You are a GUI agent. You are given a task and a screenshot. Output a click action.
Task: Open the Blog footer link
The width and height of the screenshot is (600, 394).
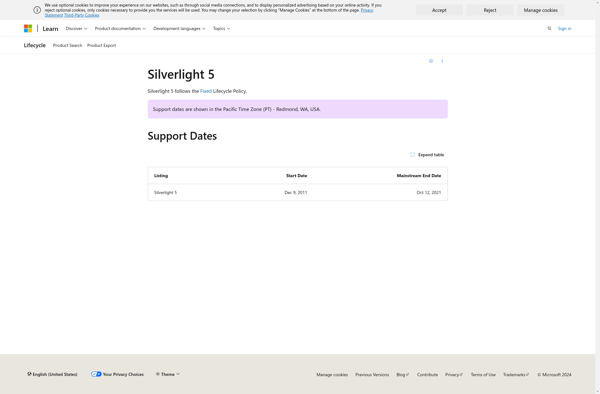[x=403, y=374]
